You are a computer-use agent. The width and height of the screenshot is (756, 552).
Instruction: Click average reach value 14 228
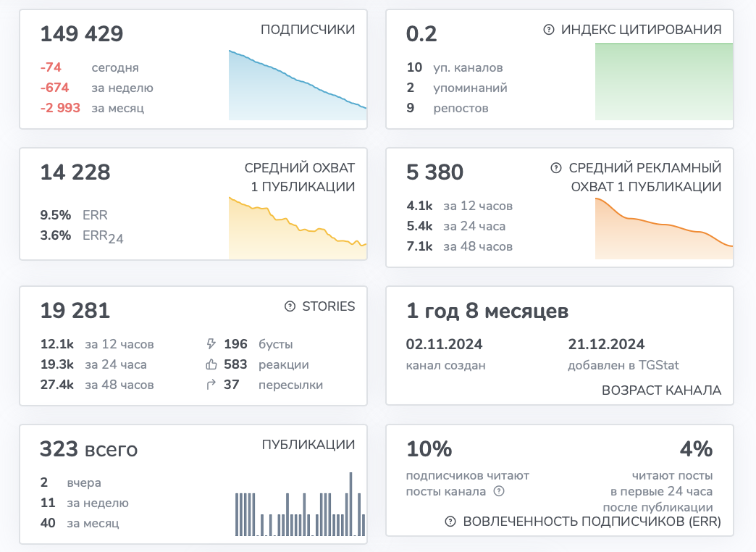(75, 172)
